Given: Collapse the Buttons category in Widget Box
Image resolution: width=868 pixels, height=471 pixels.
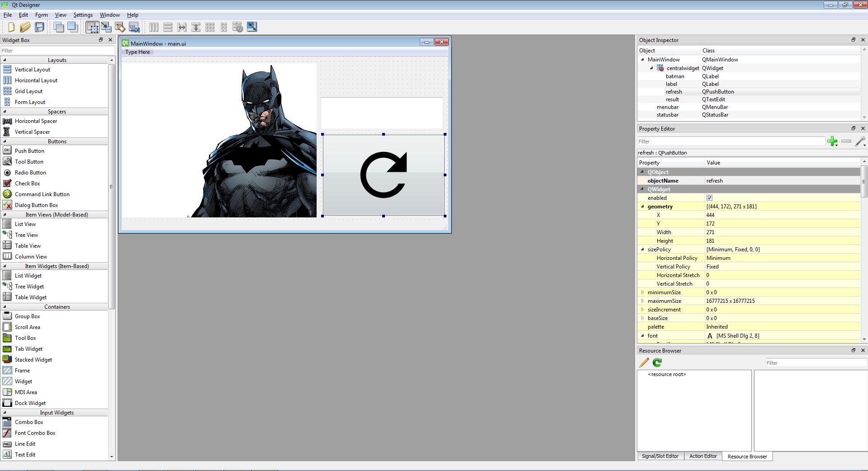Looking at the screenshot, I should tap(5, 141).
